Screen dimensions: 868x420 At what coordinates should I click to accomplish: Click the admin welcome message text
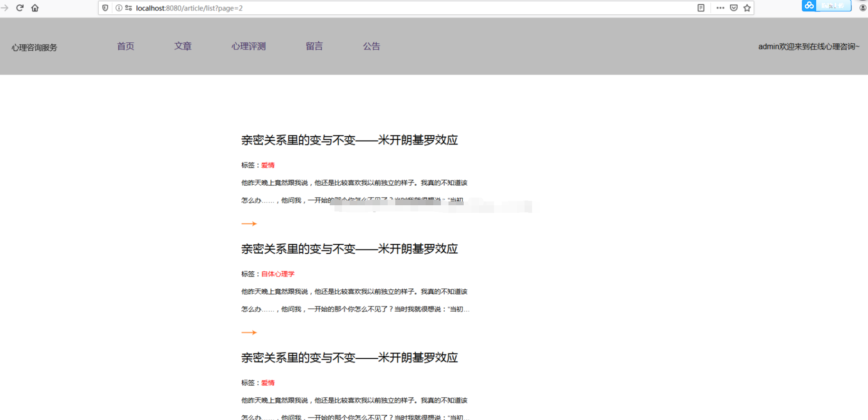click(809, 46)
